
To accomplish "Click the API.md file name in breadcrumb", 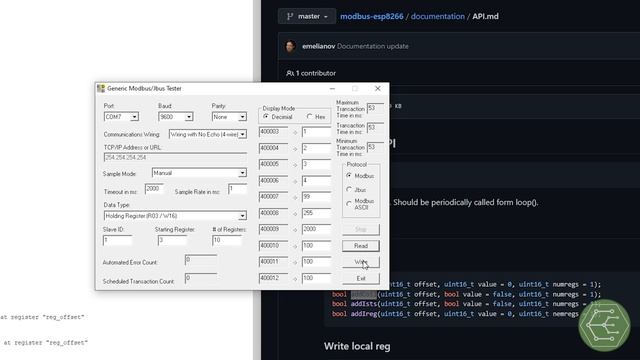I will [x=485, y=16].
